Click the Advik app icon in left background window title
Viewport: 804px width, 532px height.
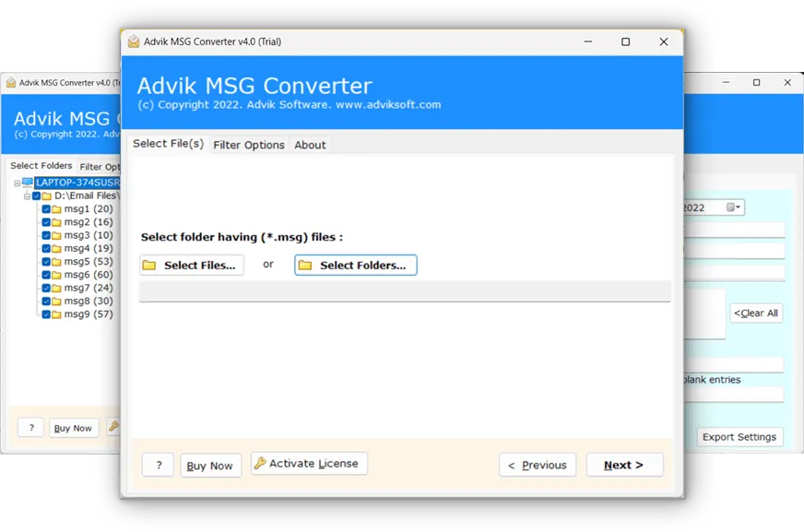click(x=11, y=82)
